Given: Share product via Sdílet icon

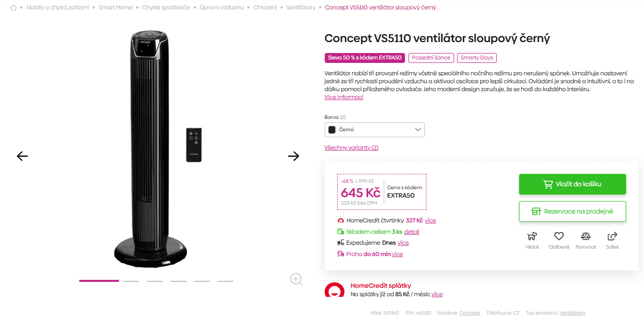Looking at the screenshot, I should pyautogui.click(x=612, y=236).
